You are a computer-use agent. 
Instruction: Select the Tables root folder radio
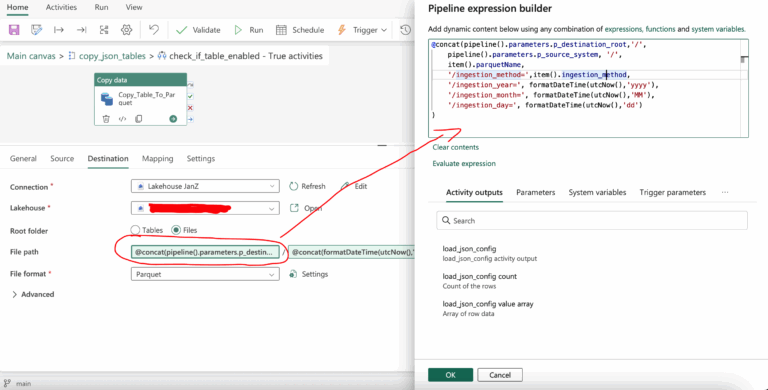pos(135,230)
